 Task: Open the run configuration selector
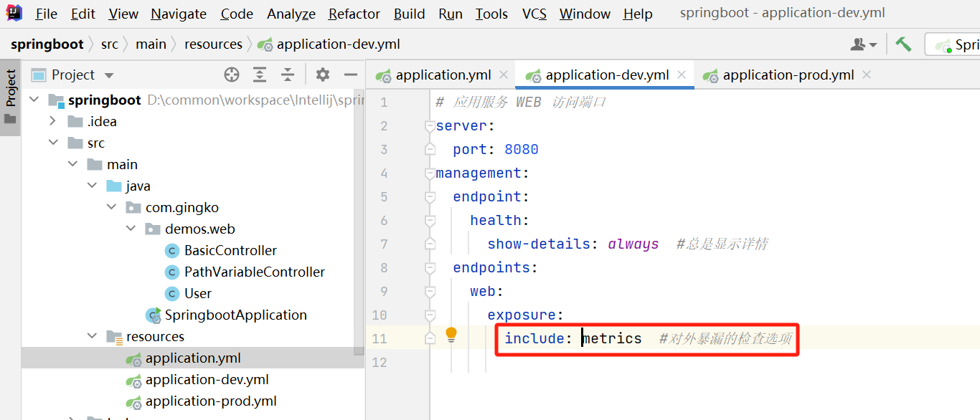tap(953, 44)
